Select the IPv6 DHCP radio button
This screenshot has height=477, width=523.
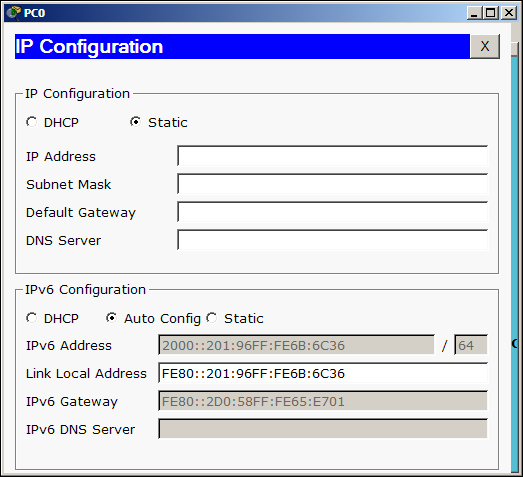coord(32,318)
